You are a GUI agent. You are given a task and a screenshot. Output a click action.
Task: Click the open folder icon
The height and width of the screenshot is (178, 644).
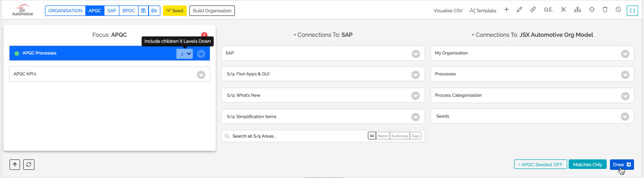pyautogui.click(x=154, y=10)
